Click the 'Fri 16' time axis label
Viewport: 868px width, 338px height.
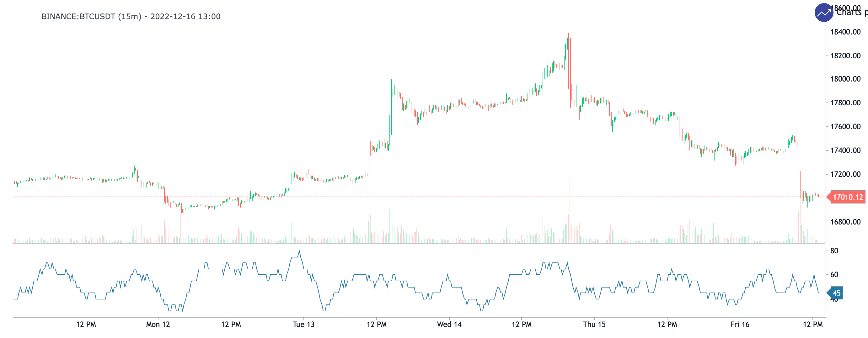pyautogui.click(x=740, y=325)
